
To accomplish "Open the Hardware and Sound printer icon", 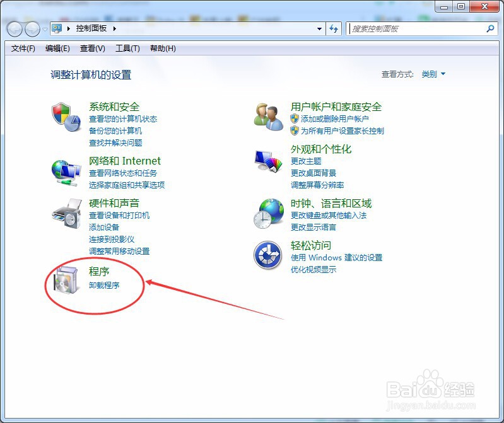I will [x=66, y=213].
